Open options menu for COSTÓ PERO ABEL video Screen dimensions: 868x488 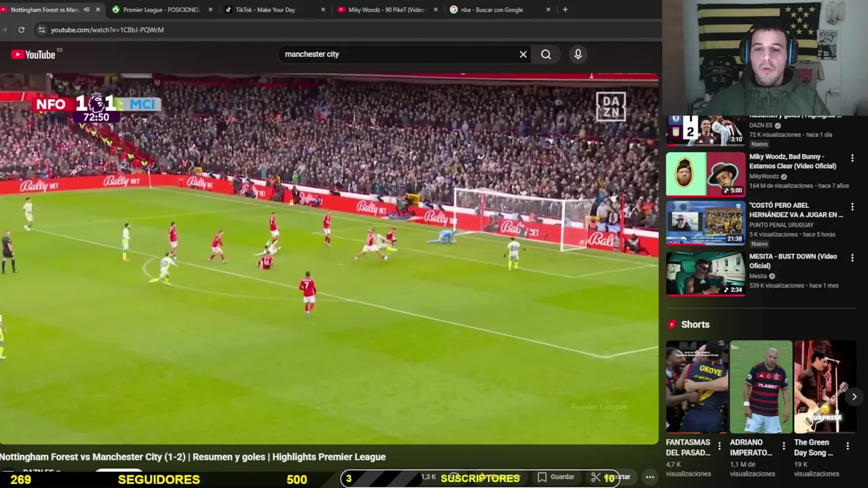tap(852, 207)
